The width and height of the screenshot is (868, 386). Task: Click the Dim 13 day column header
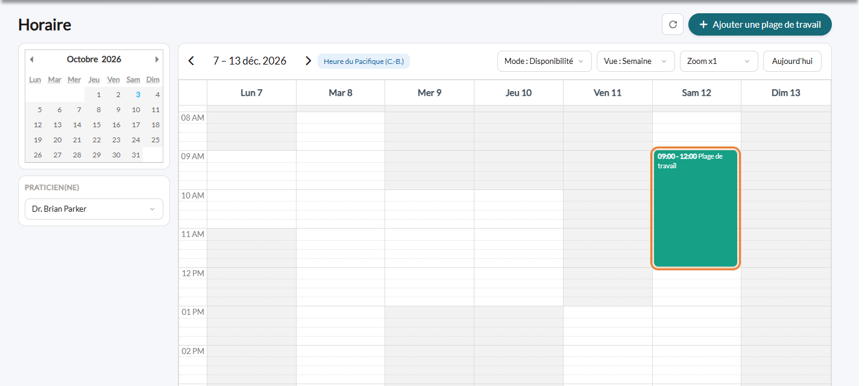(x=786, y=93)
